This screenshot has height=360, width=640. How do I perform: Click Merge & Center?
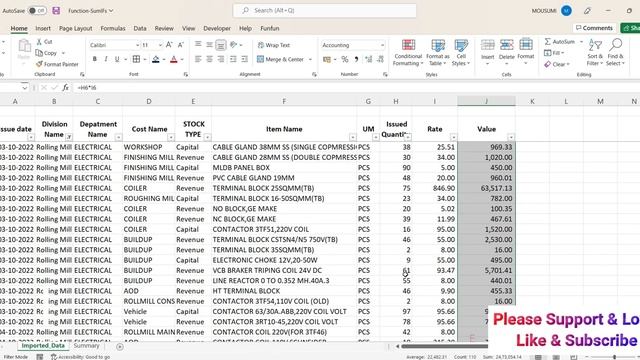pyautogui.click(x=280, y=59)
